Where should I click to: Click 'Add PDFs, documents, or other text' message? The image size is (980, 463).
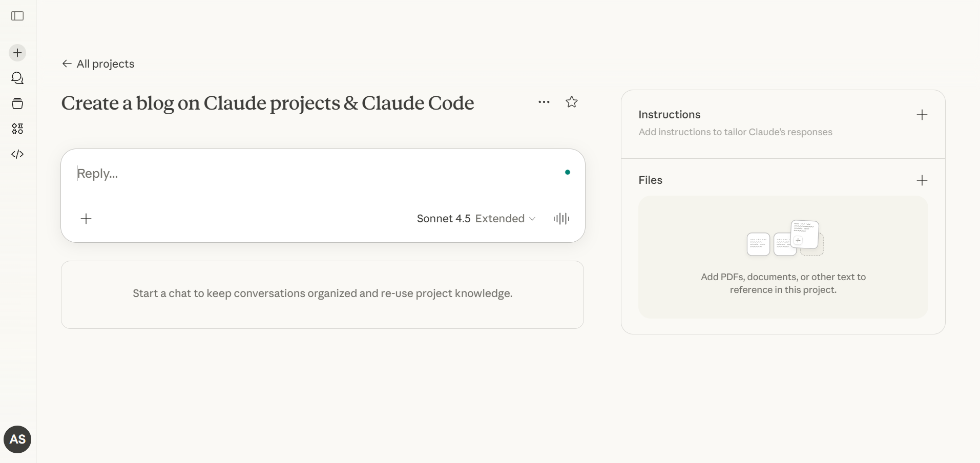point(783,283)
